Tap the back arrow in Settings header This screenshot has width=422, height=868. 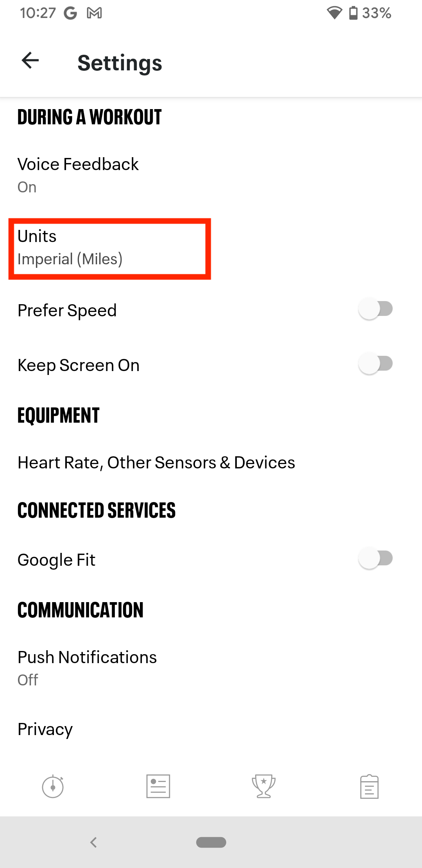pos(30,61)
